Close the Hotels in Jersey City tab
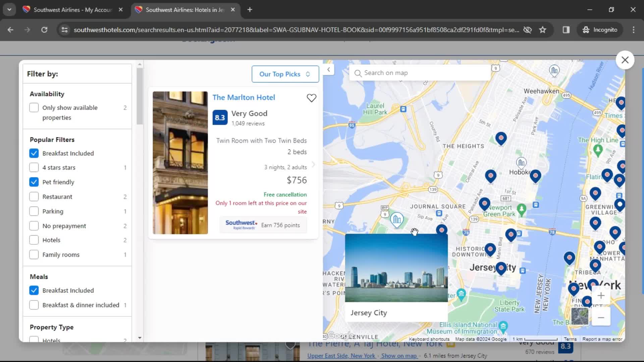 coord(233,10)
